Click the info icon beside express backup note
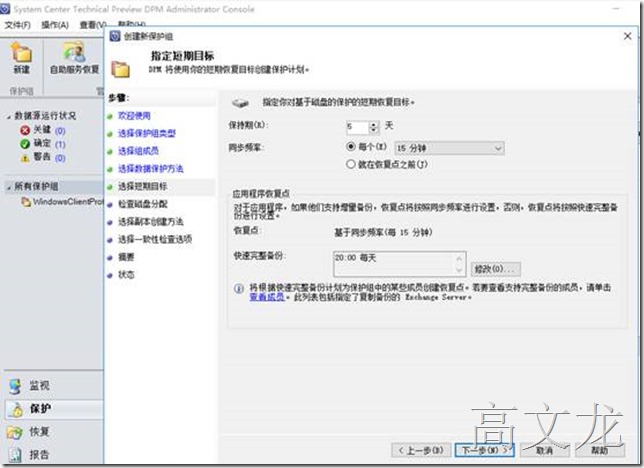 pos(239,288)
